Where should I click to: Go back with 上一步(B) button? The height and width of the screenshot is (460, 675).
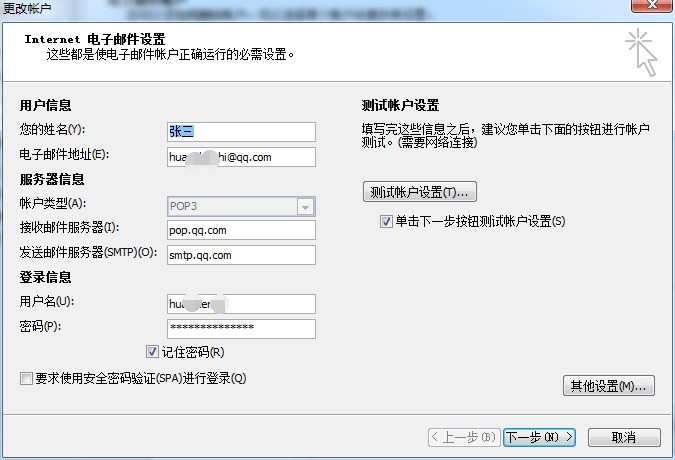(x=464, y=438)
